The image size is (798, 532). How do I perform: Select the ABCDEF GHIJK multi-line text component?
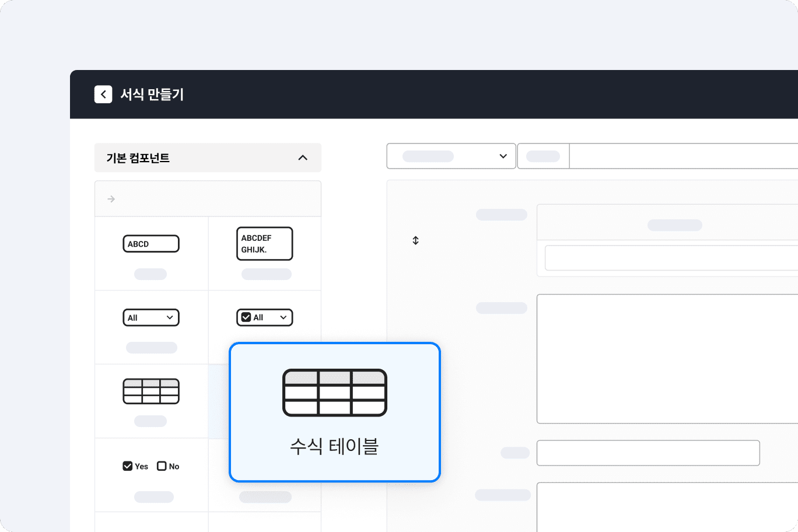coord(264,244)
